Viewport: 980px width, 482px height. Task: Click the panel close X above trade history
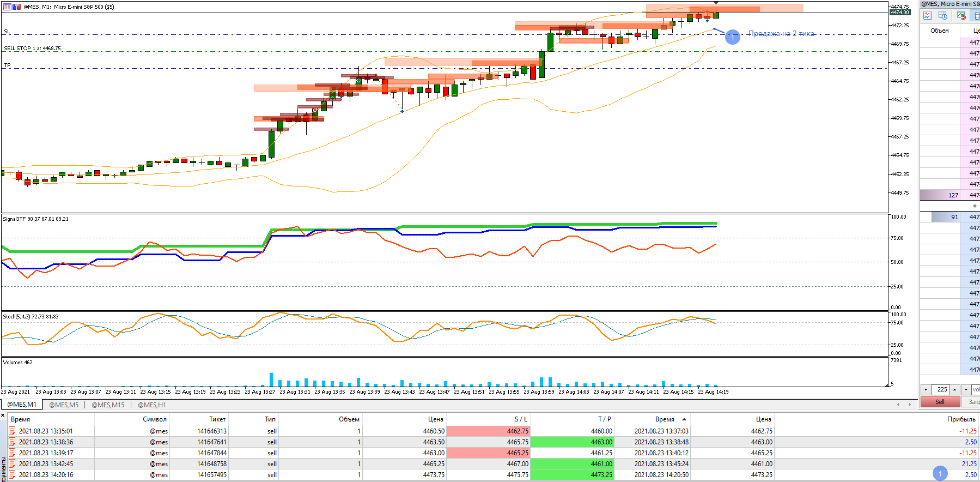(3, 415)
